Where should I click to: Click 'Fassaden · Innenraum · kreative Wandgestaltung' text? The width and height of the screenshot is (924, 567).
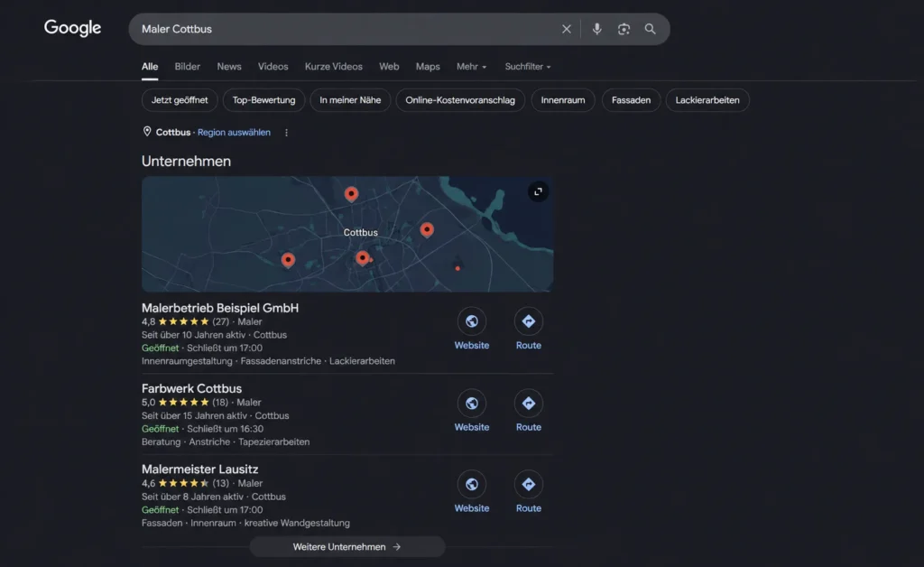tap(245, 524)
